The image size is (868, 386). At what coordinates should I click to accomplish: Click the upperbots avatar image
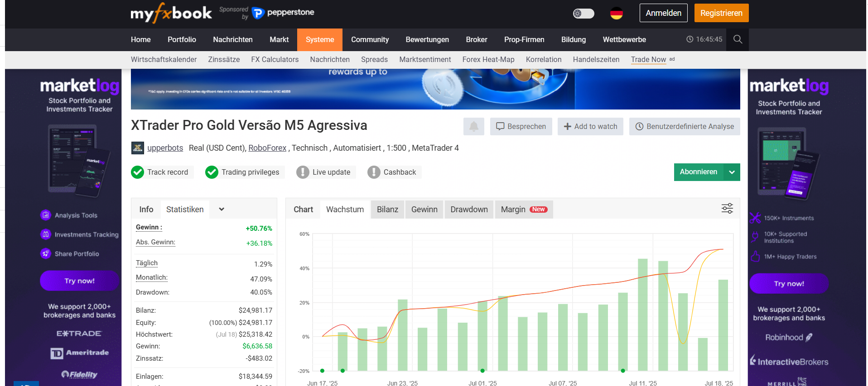pos(138,148)
